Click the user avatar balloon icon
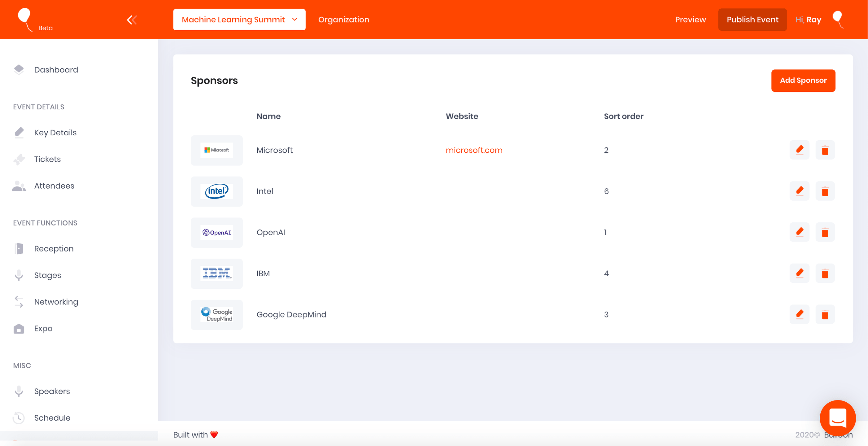The width and height of the screenshot is (868, 446). [x=838, y=19]
